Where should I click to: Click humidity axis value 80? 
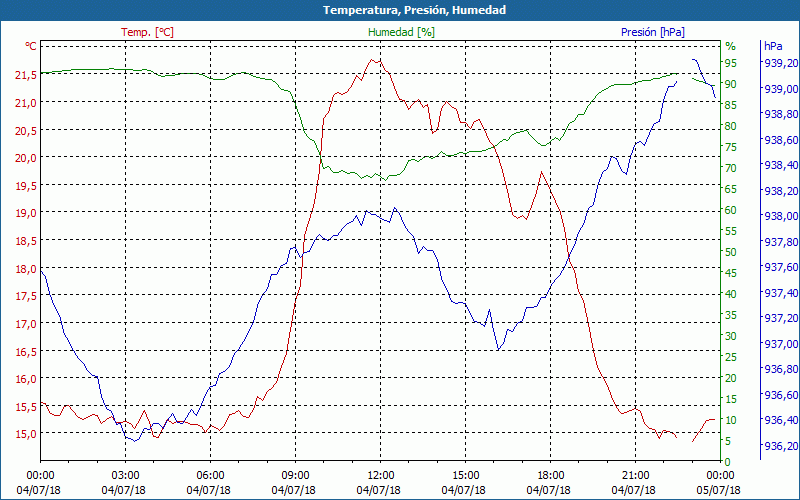tap(731, 126)
